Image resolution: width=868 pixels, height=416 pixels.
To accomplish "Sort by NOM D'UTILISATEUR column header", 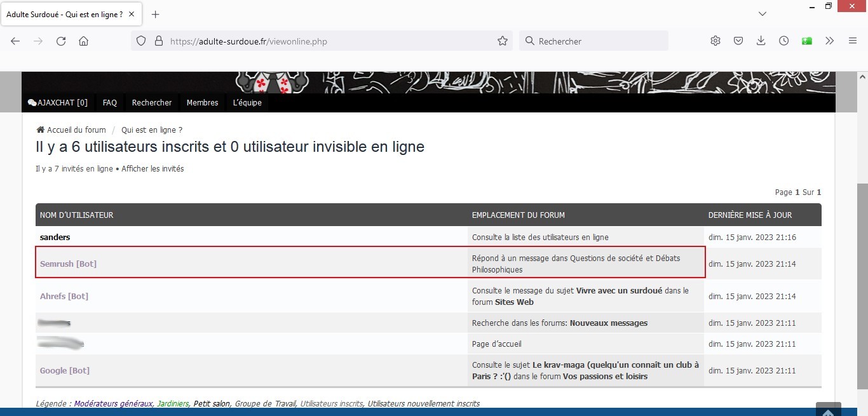I will click(x=77, y=215).
